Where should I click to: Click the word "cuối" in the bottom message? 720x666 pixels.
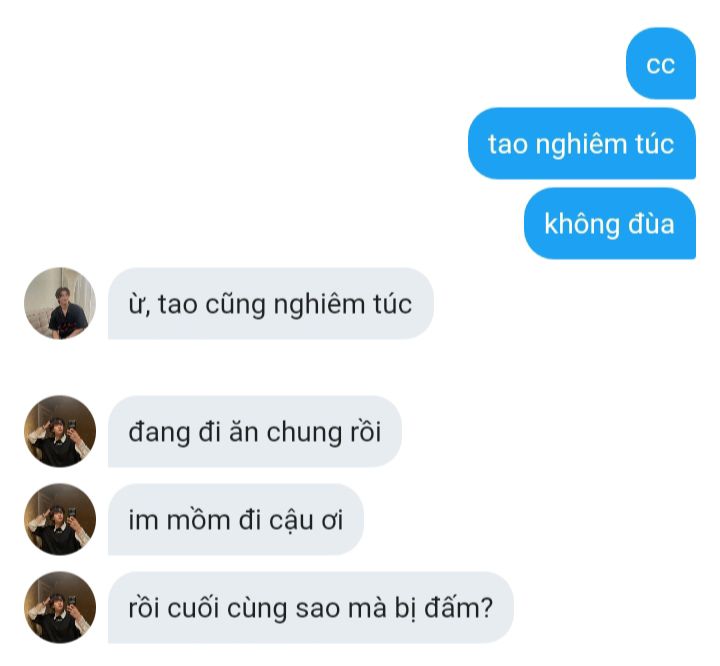[x=193, y=608]
